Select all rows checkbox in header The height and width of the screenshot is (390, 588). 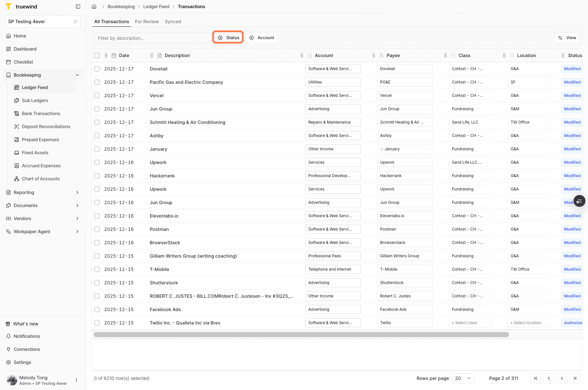[97, 55]
